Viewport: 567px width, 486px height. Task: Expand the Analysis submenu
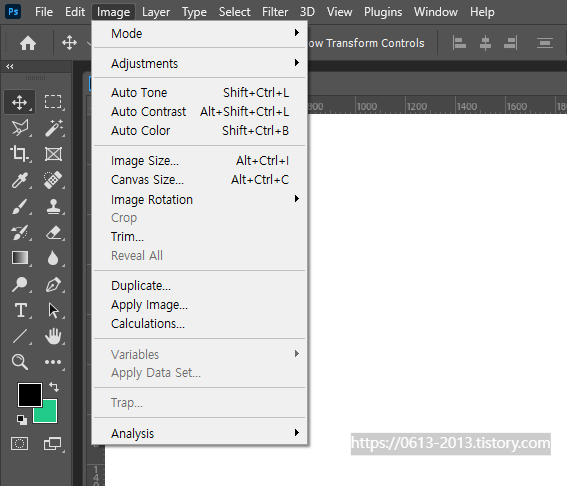pyautogui.click(x=200, y=433)
